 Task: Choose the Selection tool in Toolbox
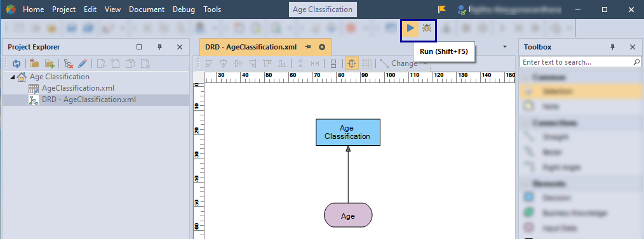coord(580,91)
